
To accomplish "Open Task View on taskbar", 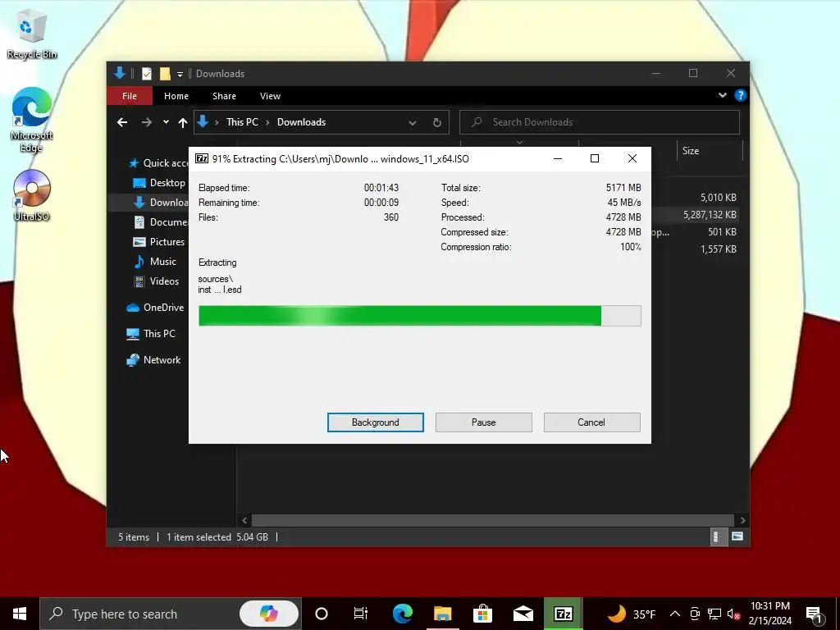I will tap(361, 614).
